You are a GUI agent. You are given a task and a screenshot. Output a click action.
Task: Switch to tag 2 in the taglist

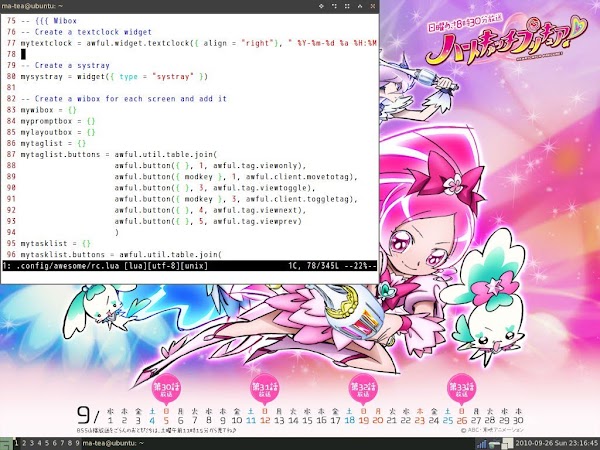[24, 443]
